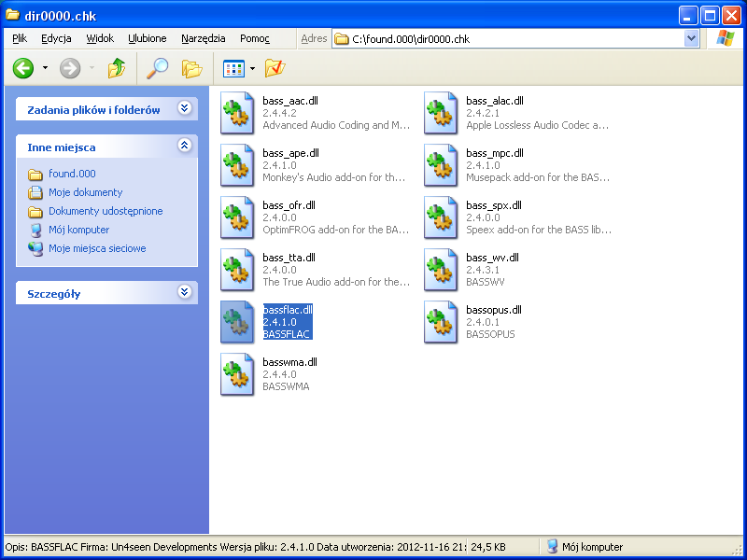Select the bass_aac.dll file icon
747x560 pixels.
[x=237, y=113]
